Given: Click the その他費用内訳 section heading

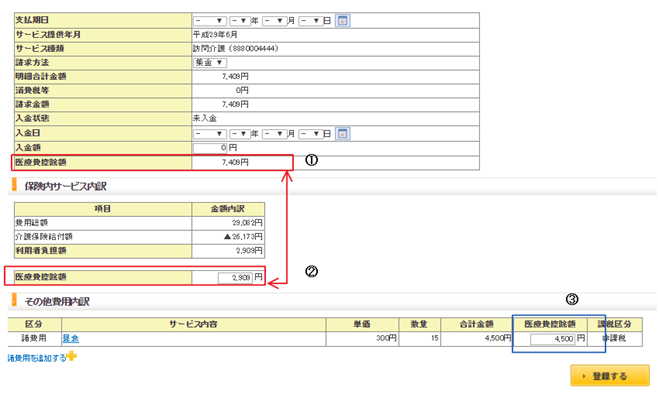Looking at the screenshot, I should pyautogui.click(x=57, y=302).
